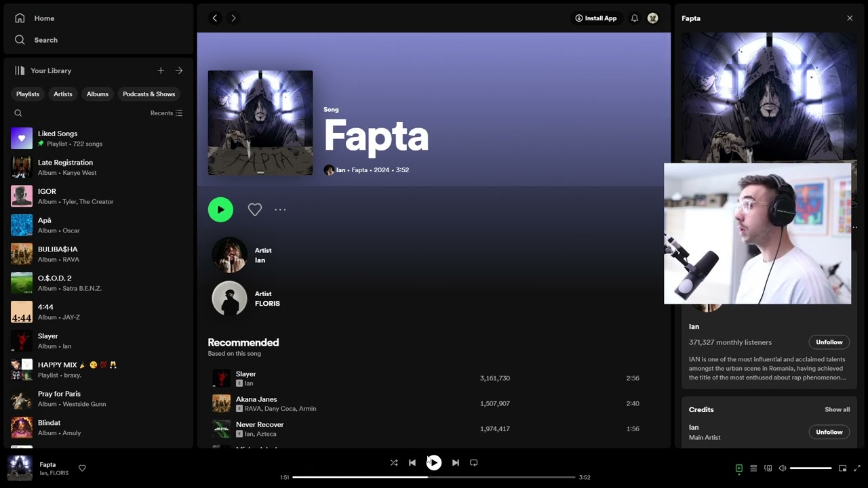This screenshot has width=868, height=488.
Task: Skip to the previous track
Action: pos(412,463)
